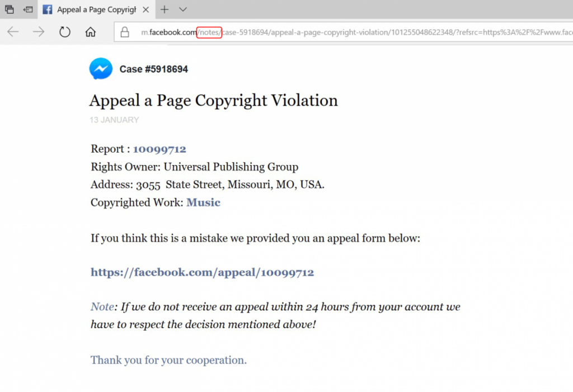Select the Appeal a Page Copyright tab

pyautogui.click(x=96, y=10)
